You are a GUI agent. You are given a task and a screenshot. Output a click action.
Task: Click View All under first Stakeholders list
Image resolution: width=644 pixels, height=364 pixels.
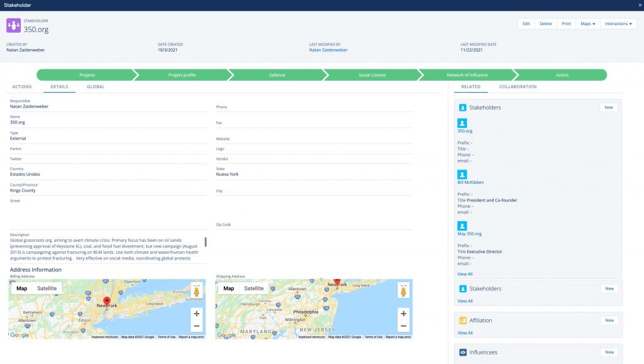465,275
